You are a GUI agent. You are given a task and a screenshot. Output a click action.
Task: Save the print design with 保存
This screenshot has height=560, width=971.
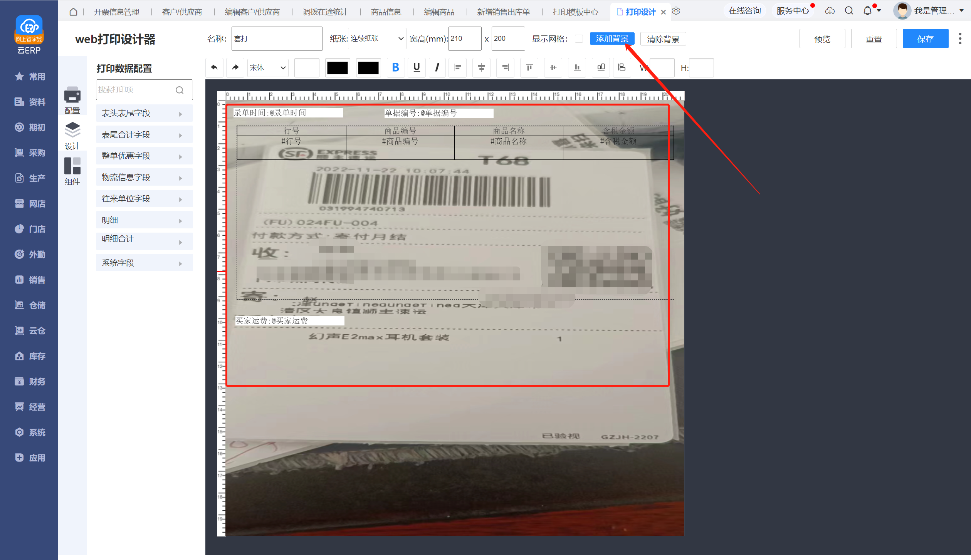926,39
